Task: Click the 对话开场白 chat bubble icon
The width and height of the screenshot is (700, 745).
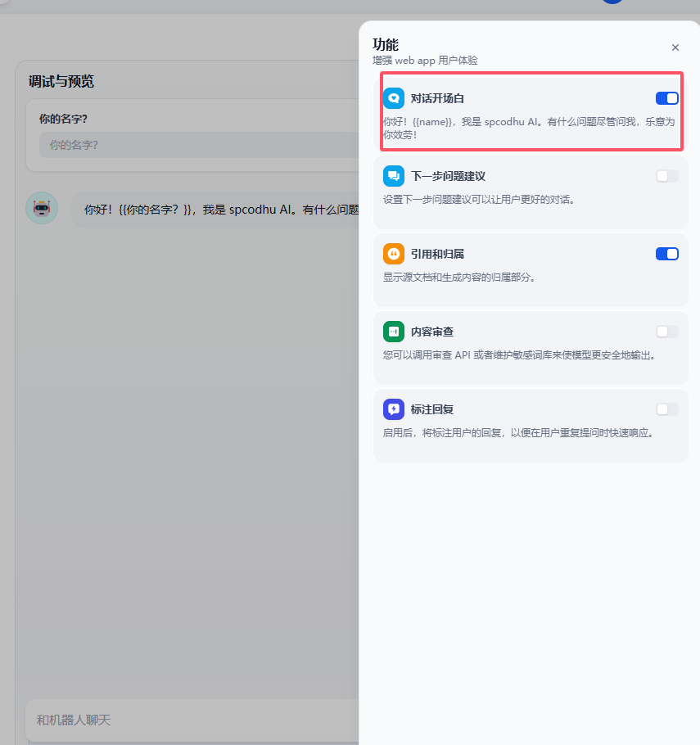Action: click(x=394, y=98)
